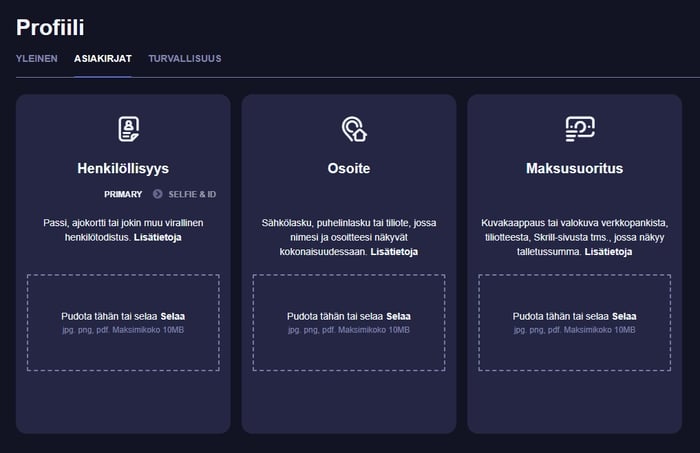
Task: Select the ASIAKIRJAT tab
Action: 103,58
